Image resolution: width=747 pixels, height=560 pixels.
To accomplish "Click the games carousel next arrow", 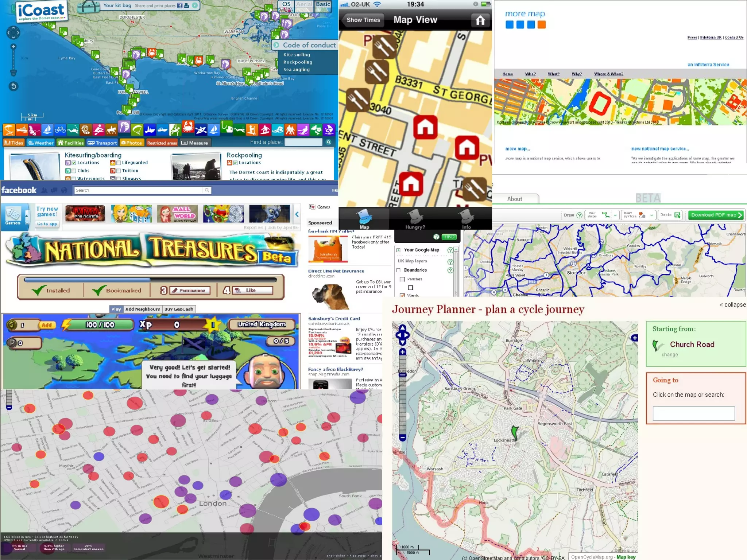I will [x=297, y=214].
